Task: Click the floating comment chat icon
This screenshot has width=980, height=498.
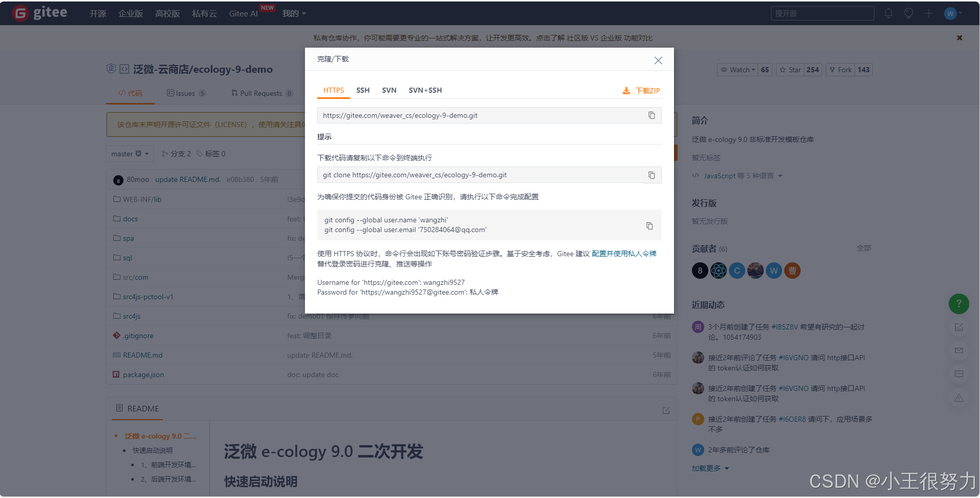Action: coord(959,374)
